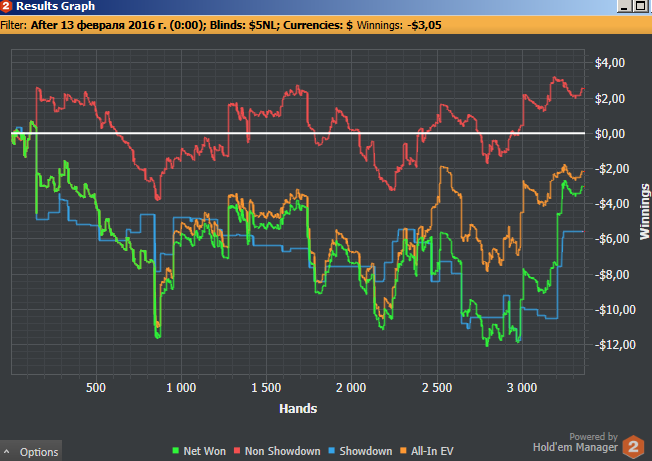The height and width of the screenshot is (461, 652).
Task: Click the Results Graph title bar app icon
Action: [x=6, y=6]
